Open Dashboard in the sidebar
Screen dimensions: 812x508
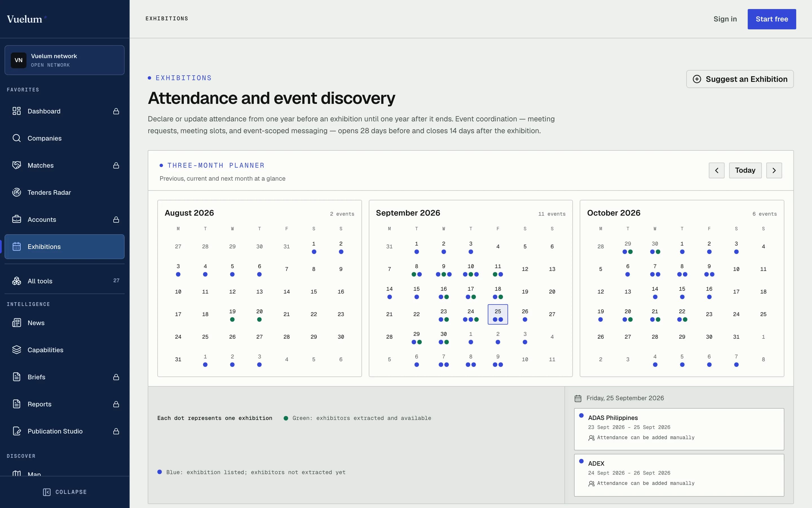[64, 111]
